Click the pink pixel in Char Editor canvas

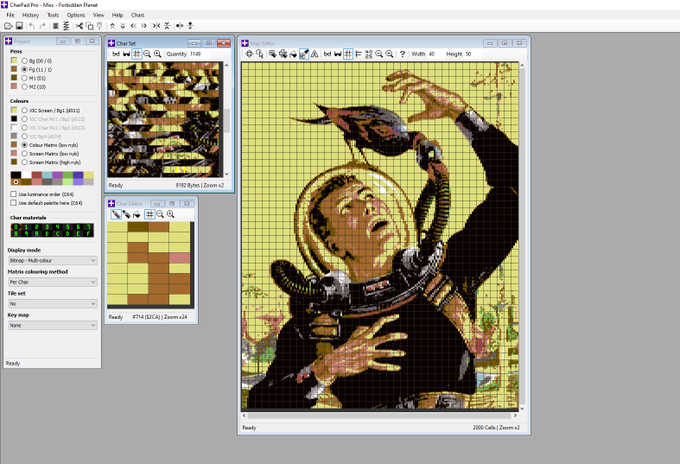(179, 258)
